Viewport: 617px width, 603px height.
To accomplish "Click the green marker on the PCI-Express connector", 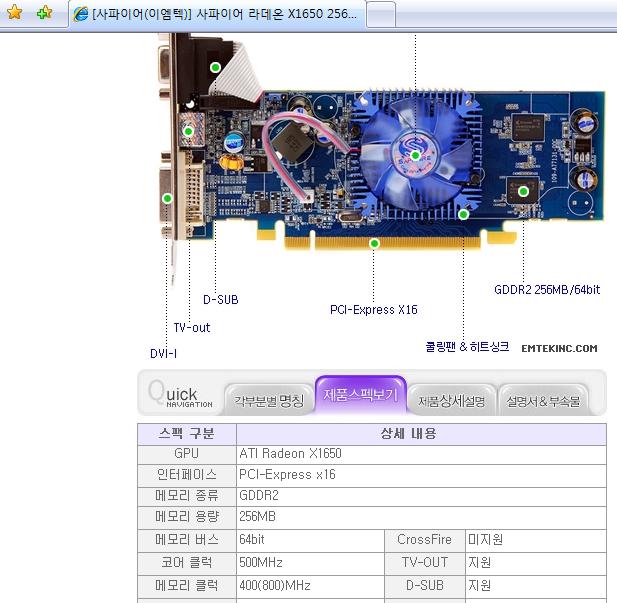I will pos(374,243).
